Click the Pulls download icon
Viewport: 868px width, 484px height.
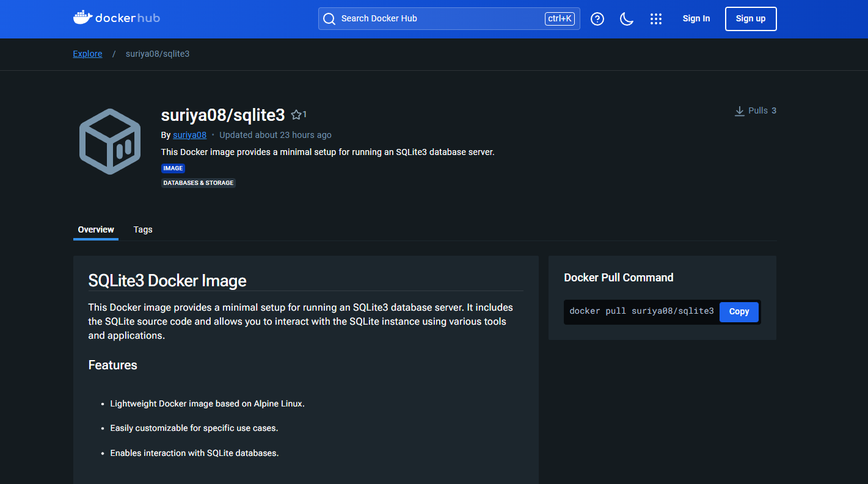(x=739, y=111)
